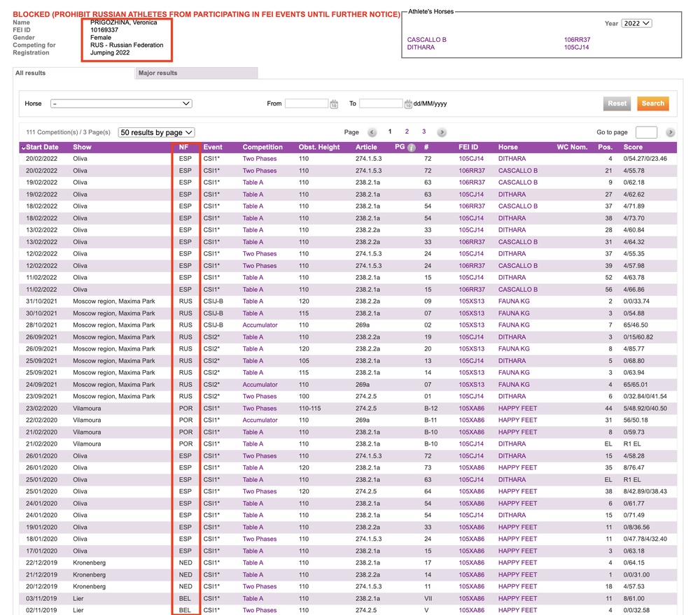
Task: Open the To date calendar picker
Action: click(x=408, y=104)
